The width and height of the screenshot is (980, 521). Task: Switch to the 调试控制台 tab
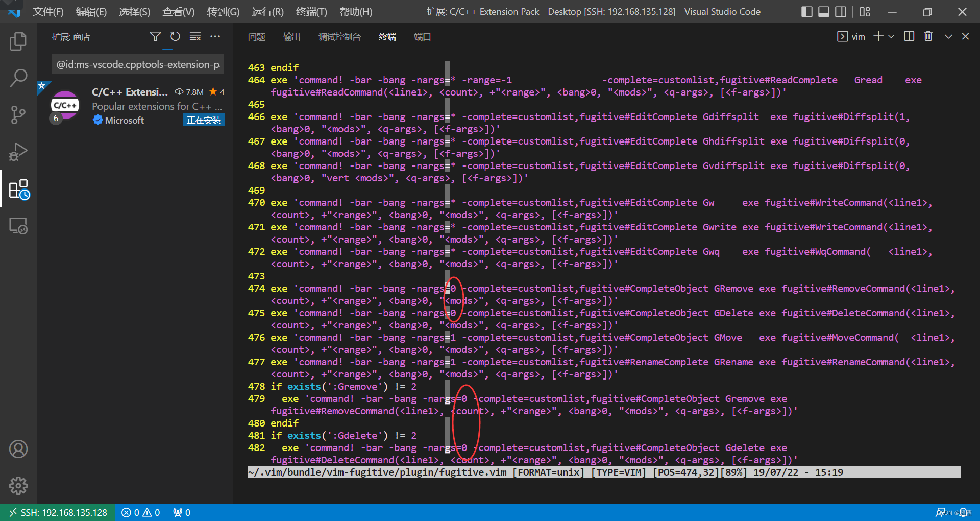point(339,36)
